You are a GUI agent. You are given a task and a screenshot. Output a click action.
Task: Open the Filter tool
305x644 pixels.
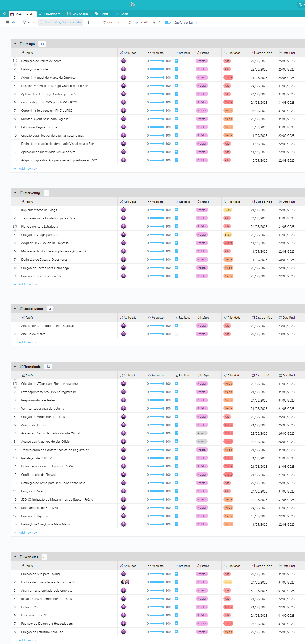tap(29, 23)
